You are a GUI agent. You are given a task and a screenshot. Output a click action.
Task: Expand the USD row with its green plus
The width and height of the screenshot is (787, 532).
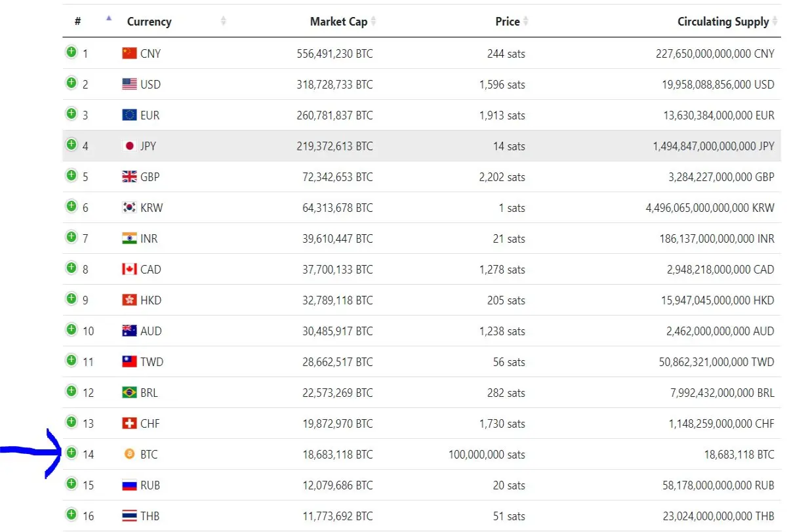[71, 83]
